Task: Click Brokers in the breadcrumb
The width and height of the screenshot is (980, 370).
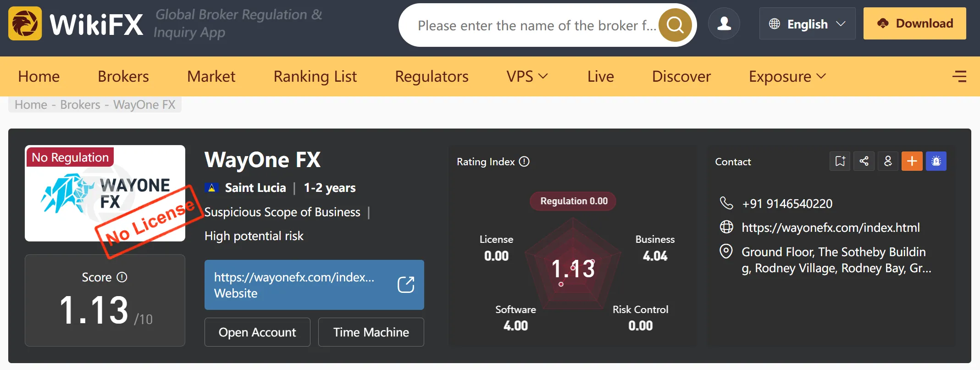Action: [x=80, y=105]
